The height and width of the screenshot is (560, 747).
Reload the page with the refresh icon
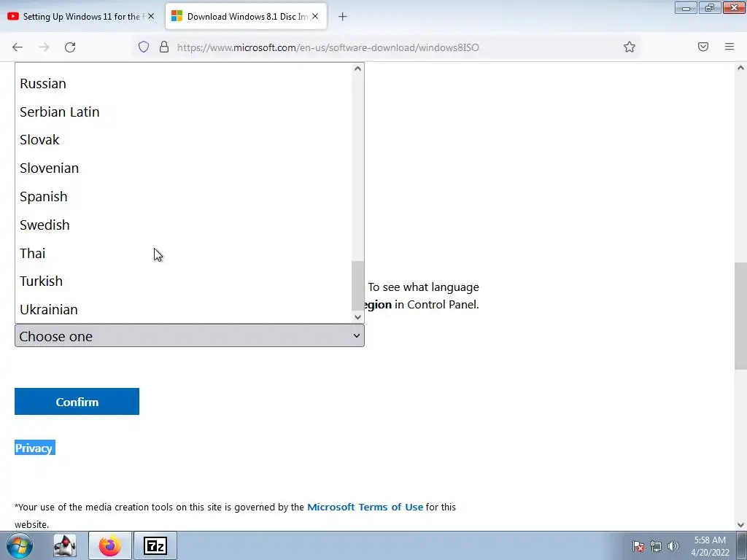click(70, 47)
